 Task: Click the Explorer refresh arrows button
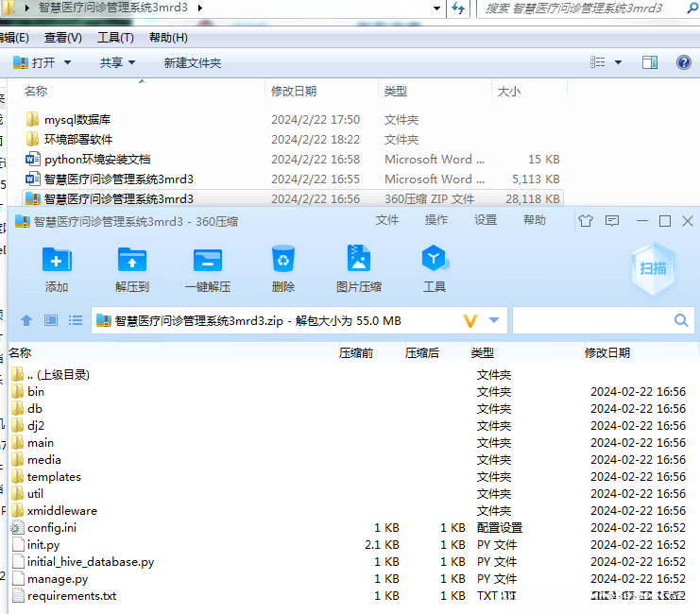(458, 9)
